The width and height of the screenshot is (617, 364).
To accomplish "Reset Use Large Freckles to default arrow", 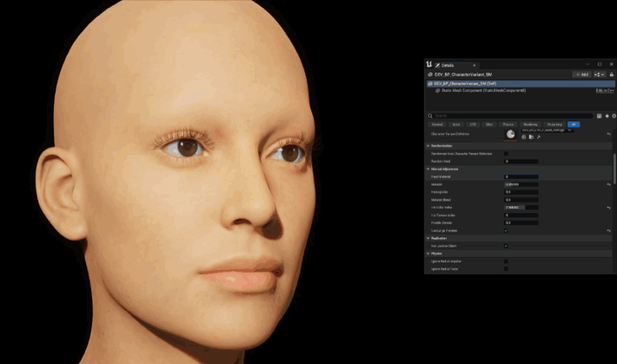I will click(x=609, y=230).
